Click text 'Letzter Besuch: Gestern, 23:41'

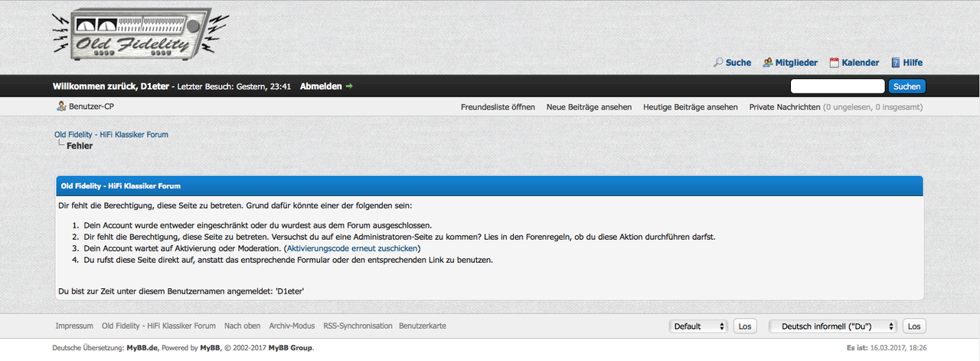coord(234,87)
